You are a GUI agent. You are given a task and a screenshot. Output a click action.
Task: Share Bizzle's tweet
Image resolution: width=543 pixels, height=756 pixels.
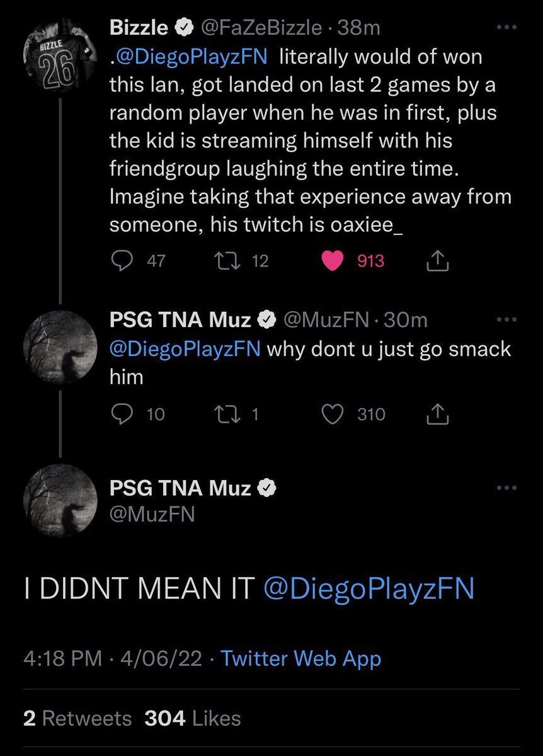[437, 261]
